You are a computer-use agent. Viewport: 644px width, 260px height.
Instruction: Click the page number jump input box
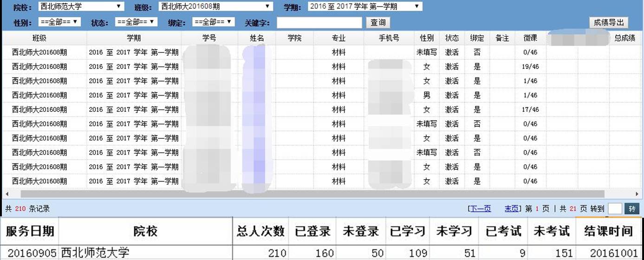[614, 209]
